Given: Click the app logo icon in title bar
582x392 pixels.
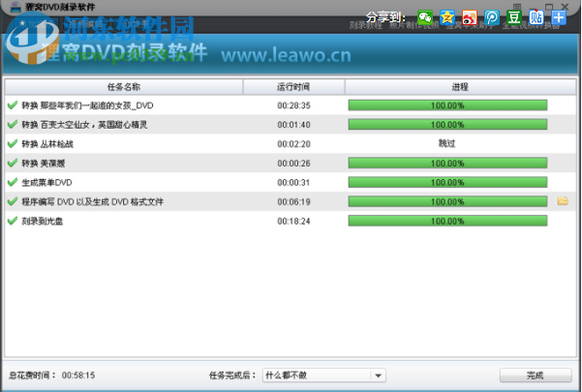Looking at the screenshot, I should click(x=15, y=7).
